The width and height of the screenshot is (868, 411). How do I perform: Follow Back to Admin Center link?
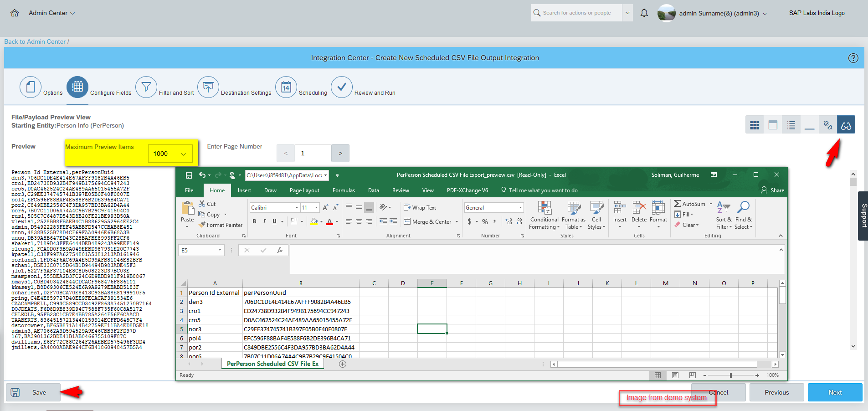point(35,41)
